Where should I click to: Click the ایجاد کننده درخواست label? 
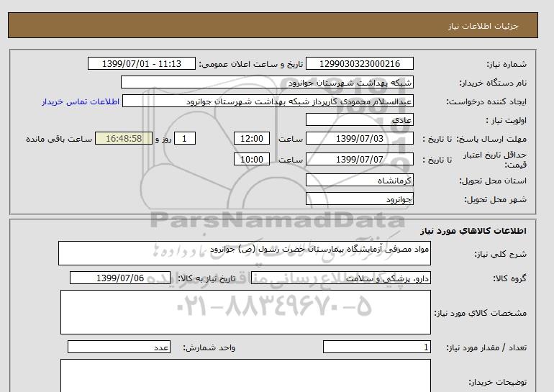486,101
